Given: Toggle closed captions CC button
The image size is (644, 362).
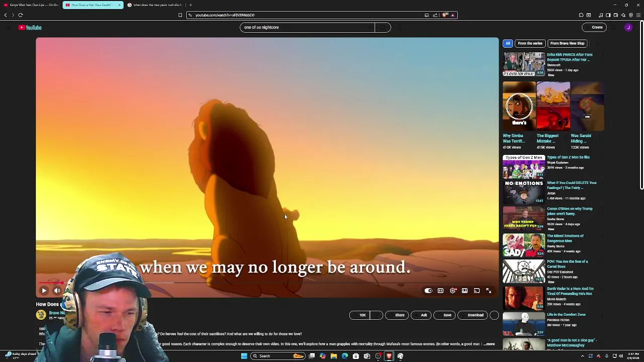Looking at the screenshot, I should click(440, 291).
